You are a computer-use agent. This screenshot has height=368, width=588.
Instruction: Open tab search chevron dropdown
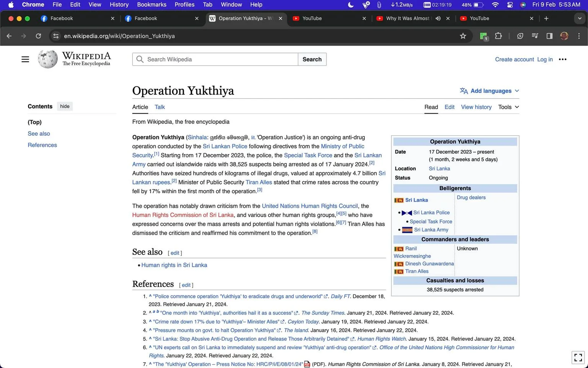point(580,18)
